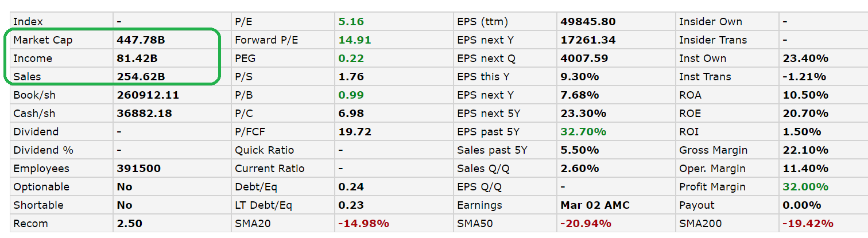
Task: Click the SMA200 value -19.42%
Action: point(808,224)
